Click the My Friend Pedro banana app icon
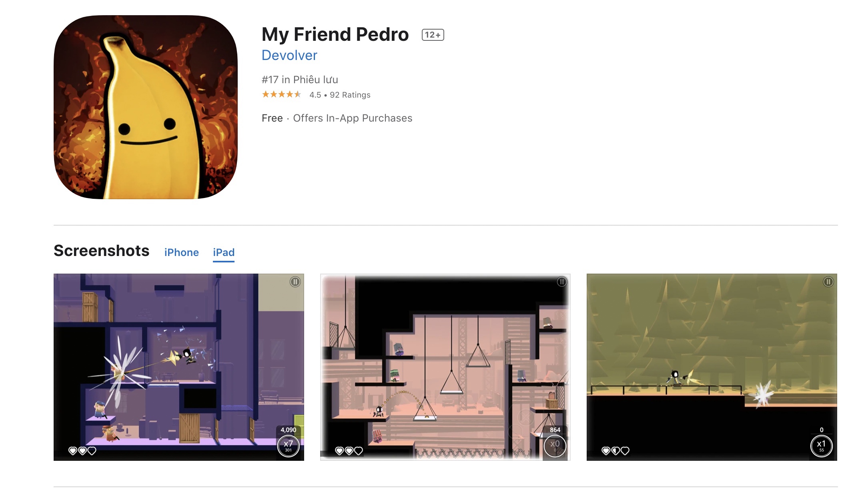868x488 pixels. click(146, 107)
